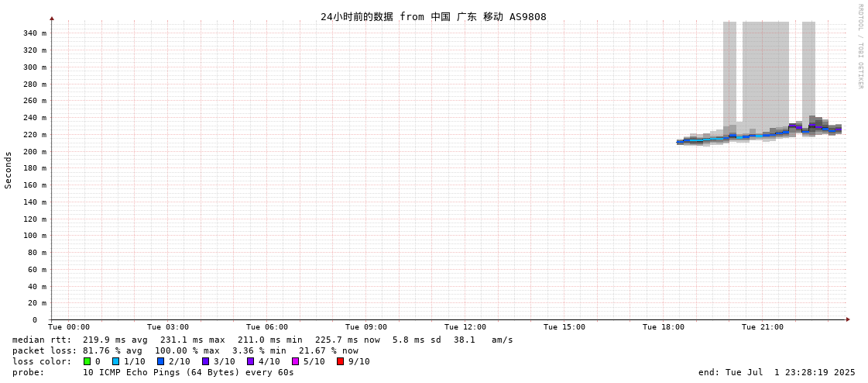Click the 20 m y-axis value
The height and width of the screenshot is (383, 868).
(x=37, y=303)
